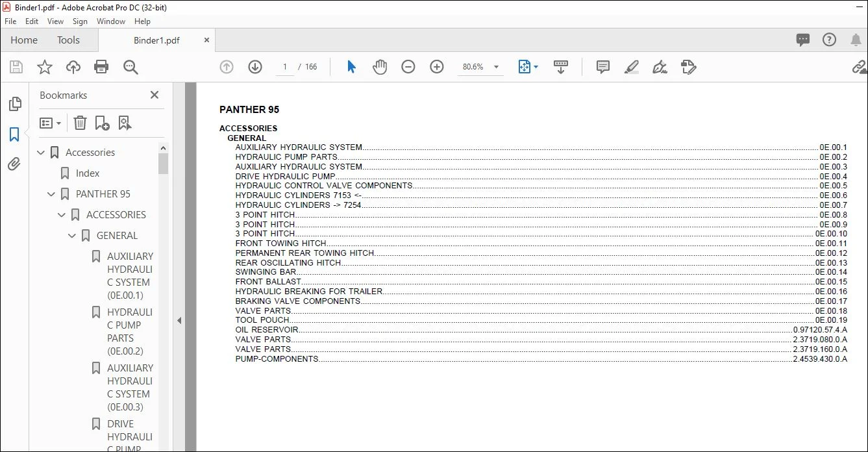Image resolution: width=868 pixels, height=452 pixels.
Task: Open the chat messages icon
Action: click(803, 40)
